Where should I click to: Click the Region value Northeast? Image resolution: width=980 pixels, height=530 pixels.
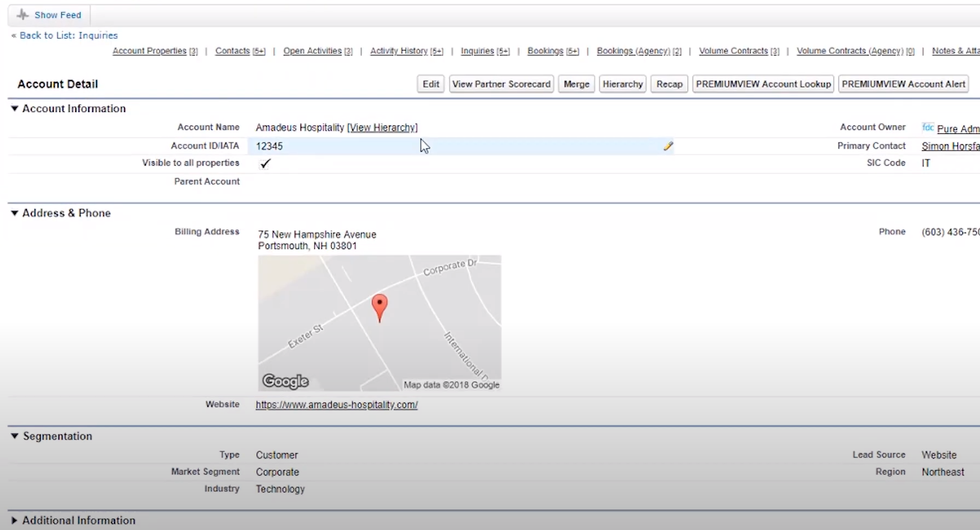943,472
